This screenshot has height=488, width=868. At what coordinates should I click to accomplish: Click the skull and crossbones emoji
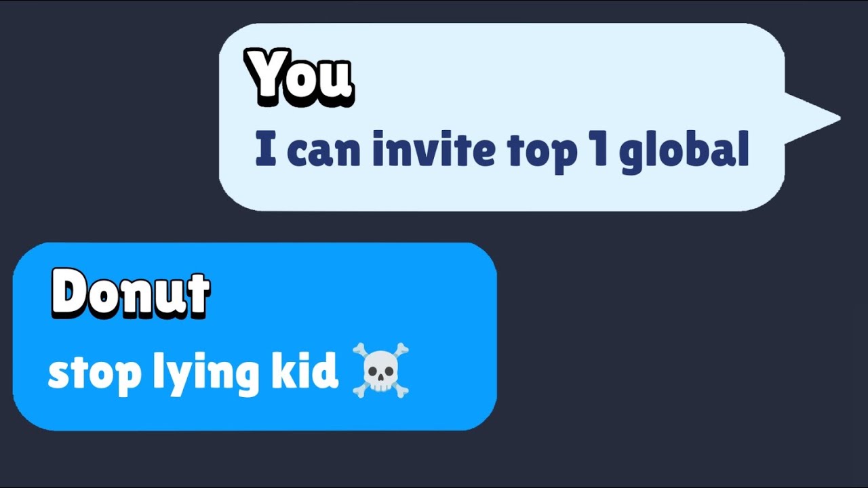click(x=380, y=370)
